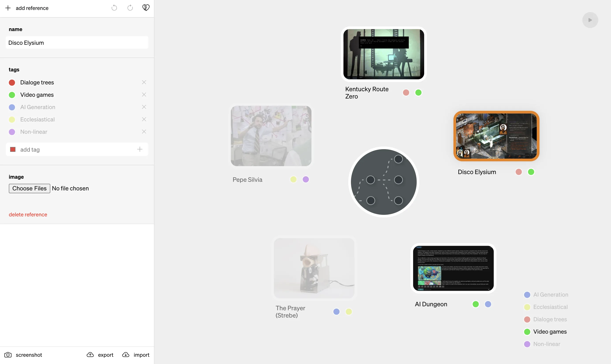Screen dimensions: 611x364
Task: Select the AI Dungeon thumbnail
Action: coord(454,268)
